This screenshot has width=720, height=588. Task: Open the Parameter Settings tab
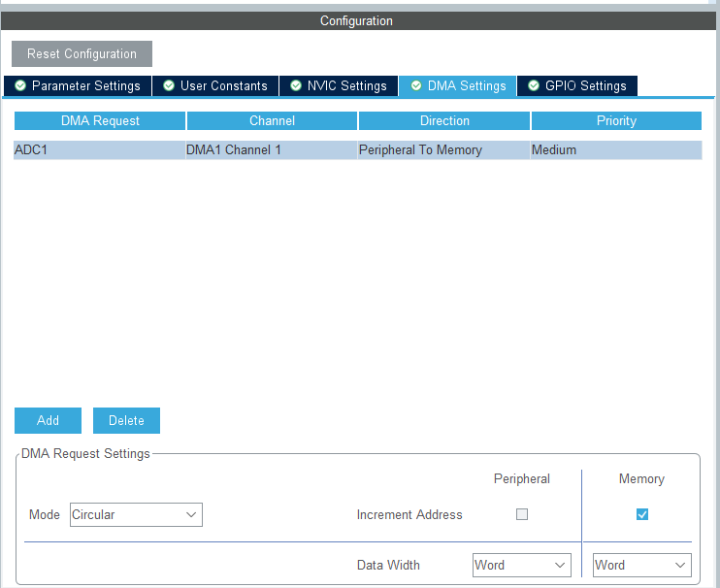(78, 85)
